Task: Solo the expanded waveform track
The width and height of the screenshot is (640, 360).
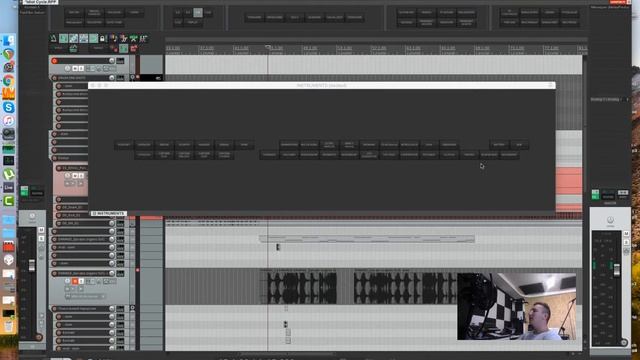Action: [x=81, y=281]
